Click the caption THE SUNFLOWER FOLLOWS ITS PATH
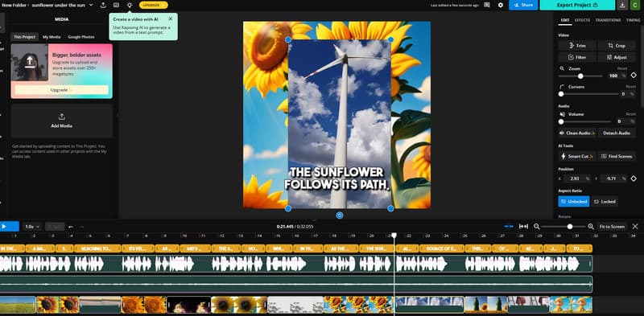 (337, 179)
